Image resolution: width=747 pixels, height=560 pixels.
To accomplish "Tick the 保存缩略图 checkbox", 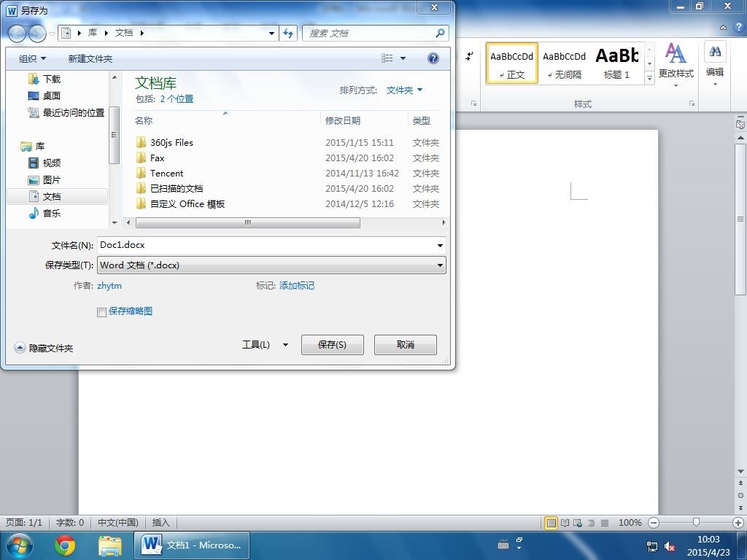I will pyautogui.click(x=101, y=312).
